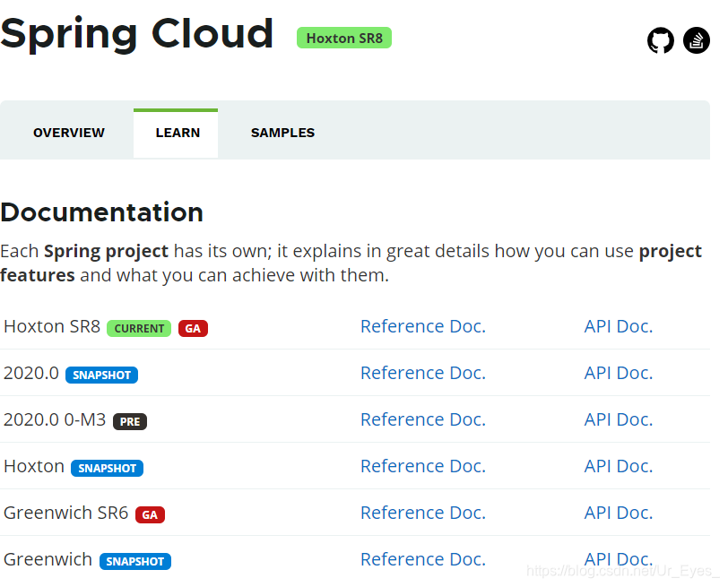Switch to the OVERVIEW tab

coord(69,133)
